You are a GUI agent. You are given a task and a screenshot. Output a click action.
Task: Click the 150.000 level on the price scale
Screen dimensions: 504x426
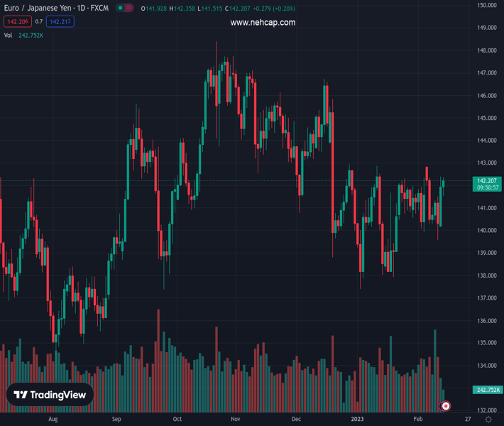click(x=486, y=6)
